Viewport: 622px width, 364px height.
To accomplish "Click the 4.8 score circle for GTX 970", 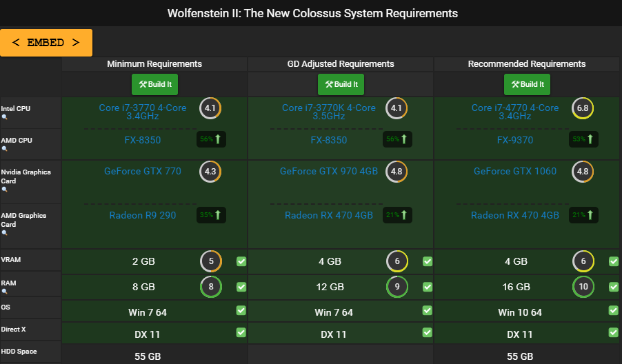I will click(397, 171).
